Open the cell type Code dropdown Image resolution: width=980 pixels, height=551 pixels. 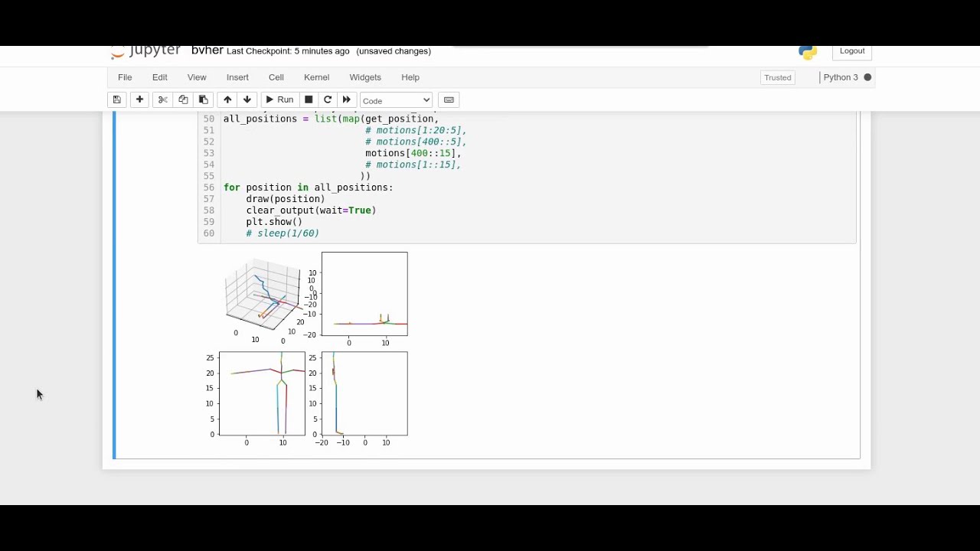[x=396, y=100]
